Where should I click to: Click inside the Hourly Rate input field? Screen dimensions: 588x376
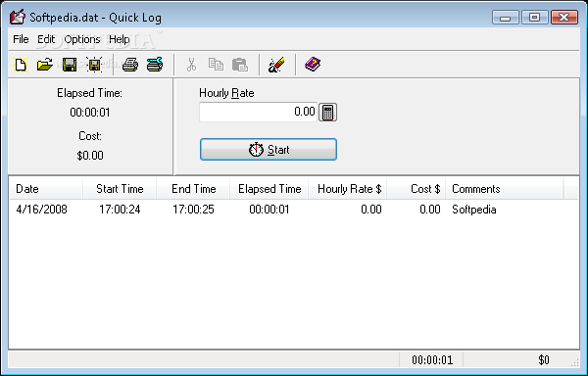pyautogui.click(x=258, y=112)
